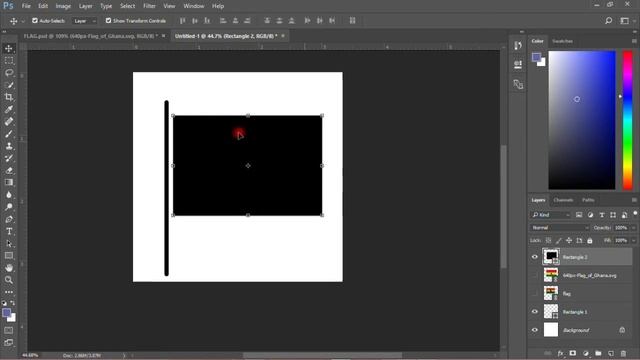Screen dimensions: 640x360
Task: Click the foreground color swatch in toolbar
Action: 7,313
